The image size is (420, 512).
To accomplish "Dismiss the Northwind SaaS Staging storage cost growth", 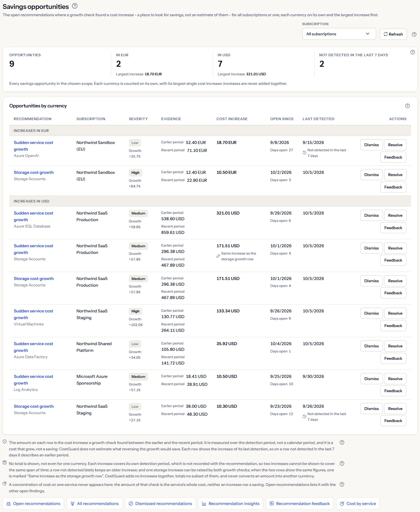I will pos(371,409).
